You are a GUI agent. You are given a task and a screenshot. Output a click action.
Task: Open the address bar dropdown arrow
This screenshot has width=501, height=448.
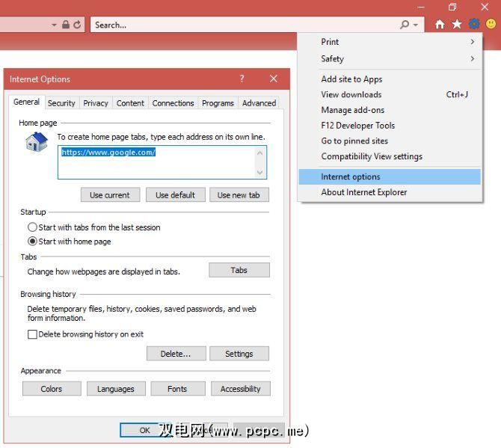54,25
